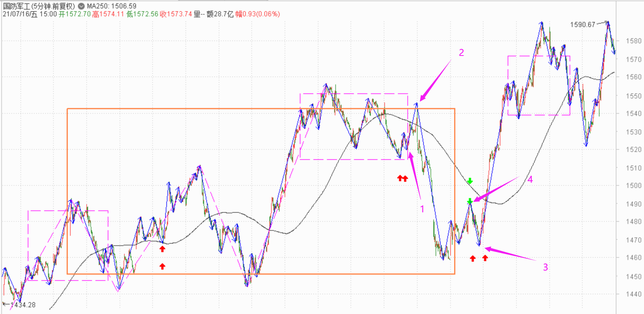Select the lowest red arrow near 1455
This screenshot has width=644, height=314.
tap(162, 266)
